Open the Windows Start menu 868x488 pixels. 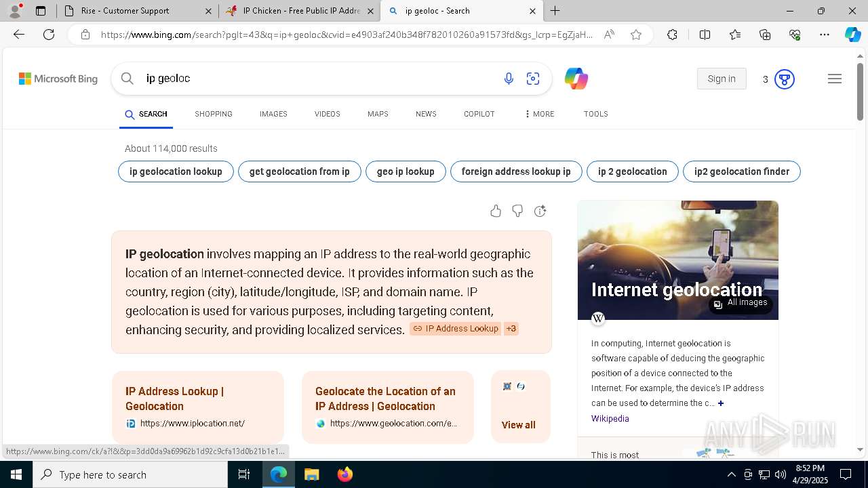coord(16,474)
